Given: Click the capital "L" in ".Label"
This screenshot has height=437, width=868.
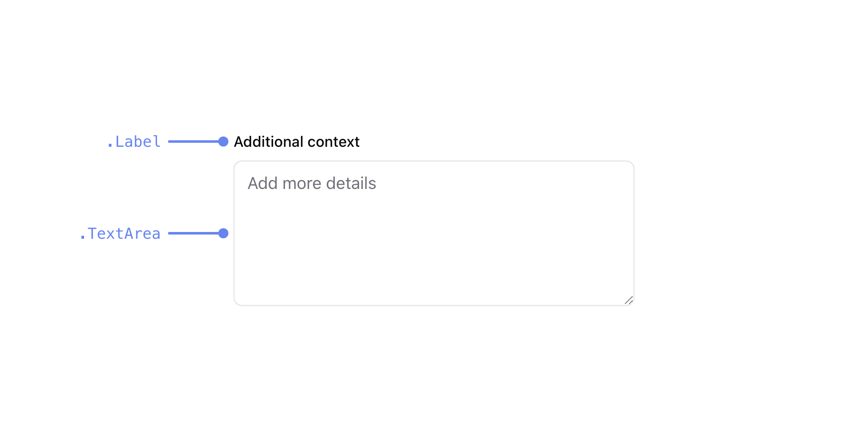Looking at the screenshot, I should [x=120, y=142].
